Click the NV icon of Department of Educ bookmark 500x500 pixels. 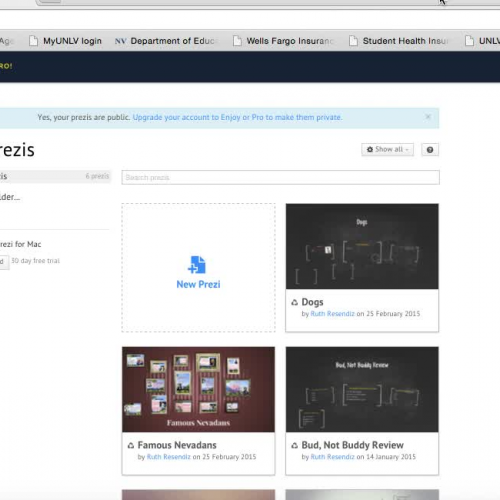120,41
